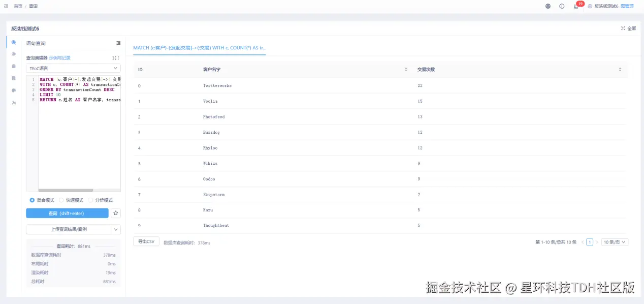Viewport: 644px width, 304px height.
Task: Click the Oodoo cell
Action: (209, 179)
